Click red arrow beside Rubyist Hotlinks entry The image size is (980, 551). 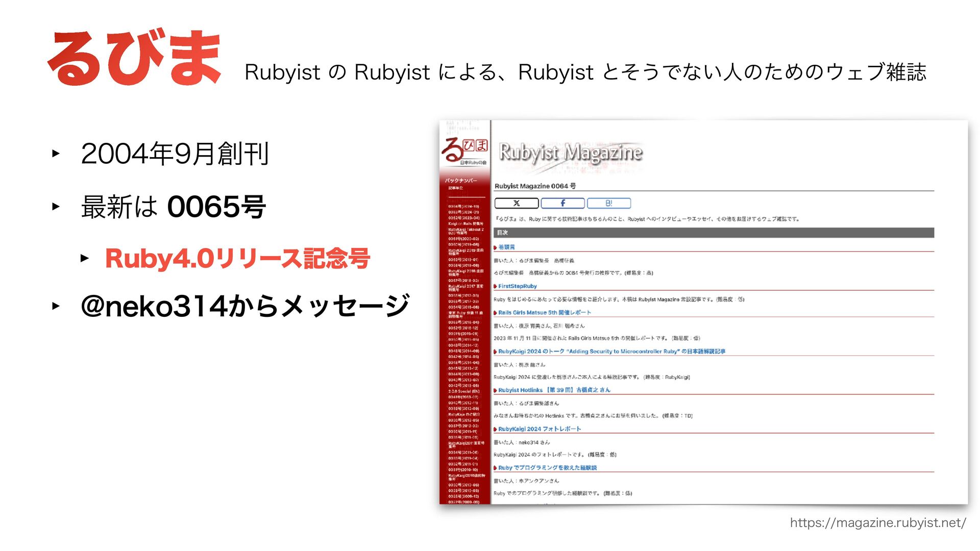495,390
